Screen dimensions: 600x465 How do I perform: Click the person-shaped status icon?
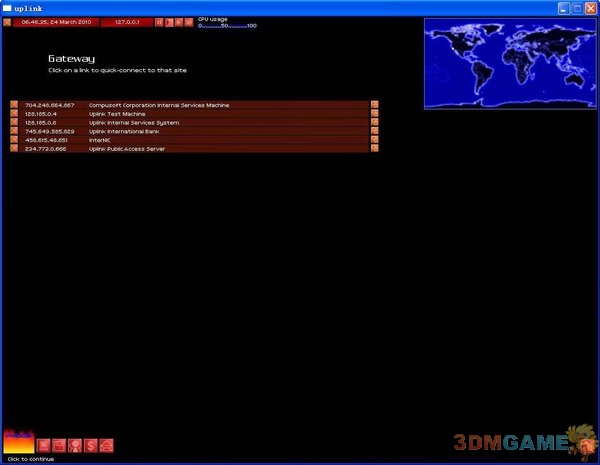pos(75,445)
